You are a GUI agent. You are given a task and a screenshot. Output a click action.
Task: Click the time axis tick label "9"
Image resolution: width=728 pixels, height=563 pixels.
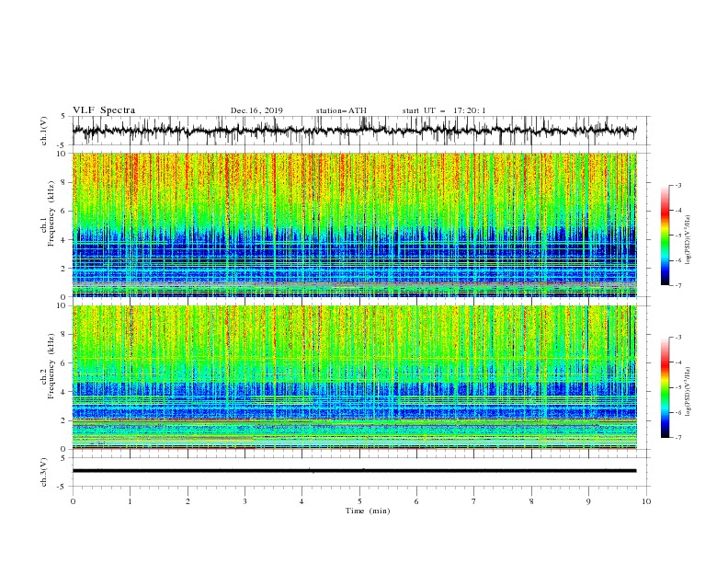pos(588,501)
